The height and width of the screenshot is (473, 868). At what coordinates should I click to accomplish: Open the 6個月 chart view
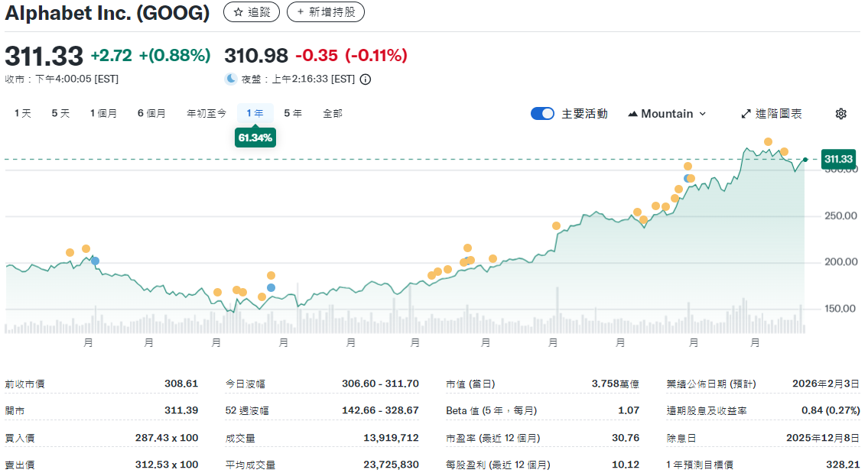tap(151, 112)
